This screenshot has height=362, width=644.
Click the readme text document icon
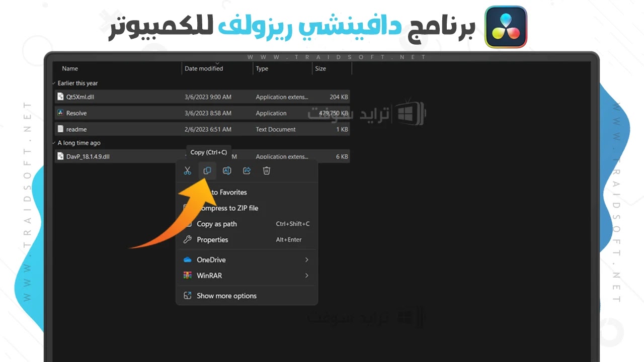tap(60, 129)
